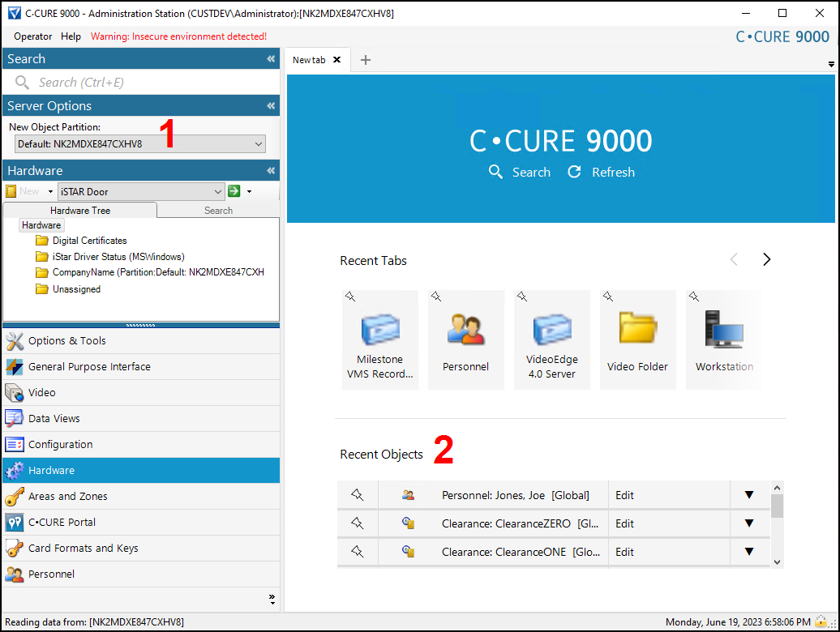Screen dimensions: 840x632
Task: Open the Personnel module from the sidebar
Action: (x=50, y=574)
